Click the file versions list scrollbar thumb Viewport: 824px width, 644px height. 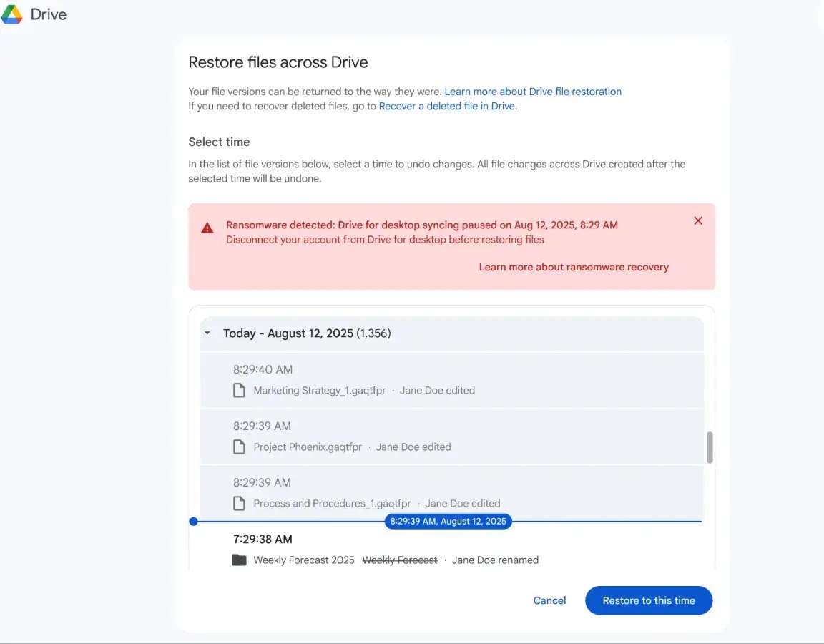710,447
